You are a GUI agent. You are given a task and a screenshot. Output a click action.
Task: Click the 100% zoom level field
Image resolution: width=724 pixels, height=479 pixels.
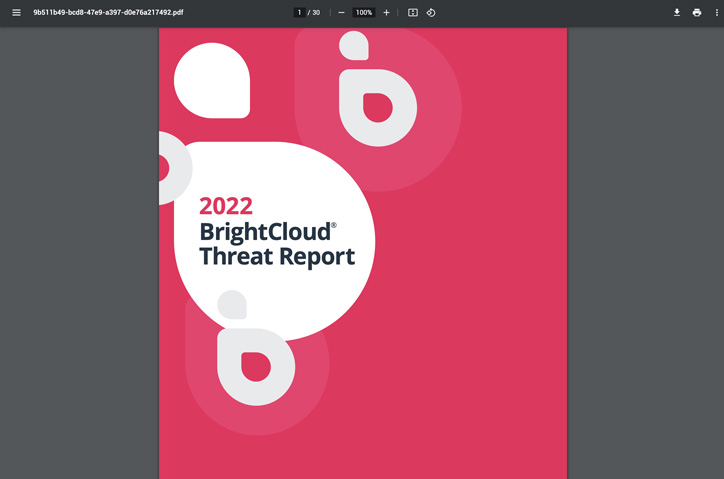click(363, 12)
